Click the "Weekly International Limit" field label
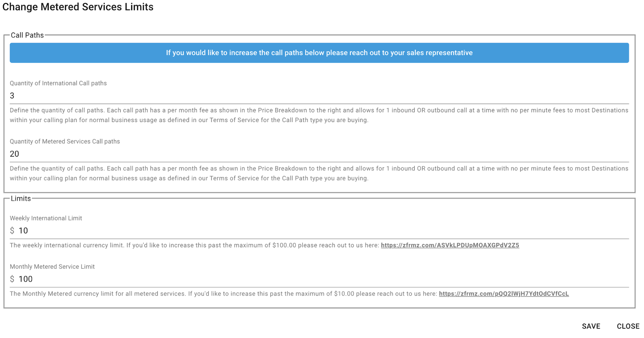 (x=46, y=218)
